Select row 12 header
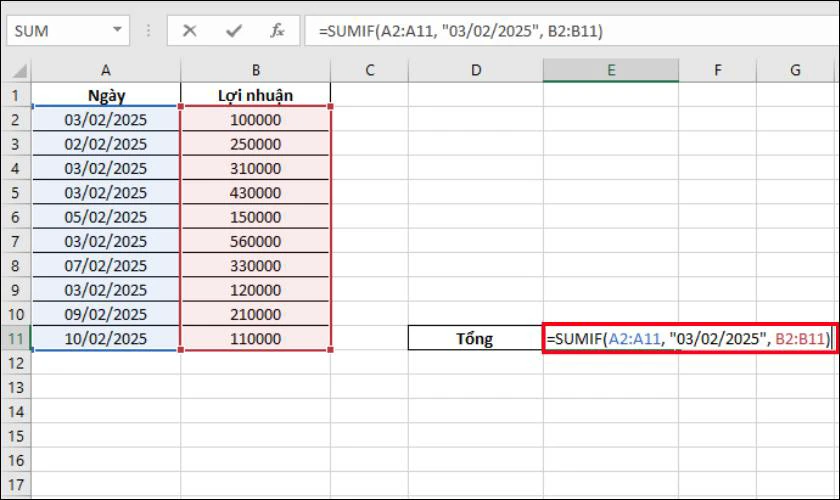Image resolution: width=840 pixels, height=500 pixels. point(16,363)
